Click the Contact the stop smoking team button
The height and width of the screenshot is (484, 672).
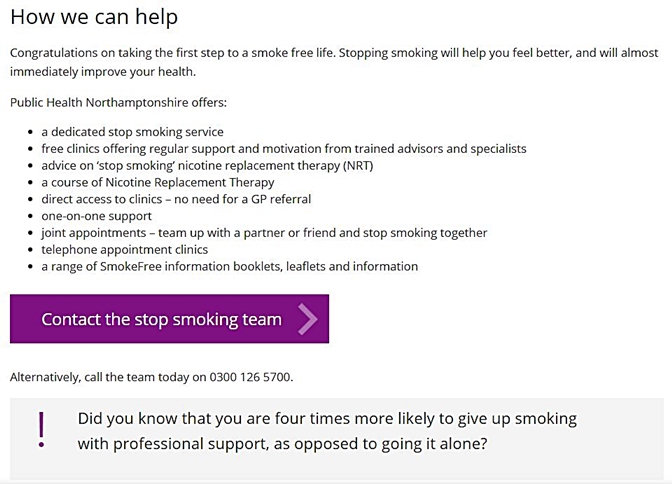(x=162, y=320)
